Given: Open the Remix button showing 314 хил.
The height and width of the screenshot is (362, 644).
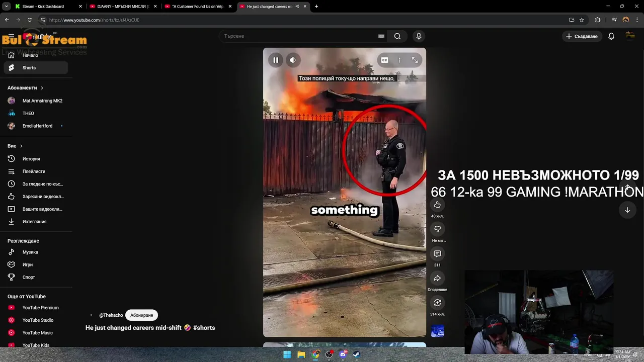Looking at the screenshot, I should pyautogui.click(x=437, y=303).
